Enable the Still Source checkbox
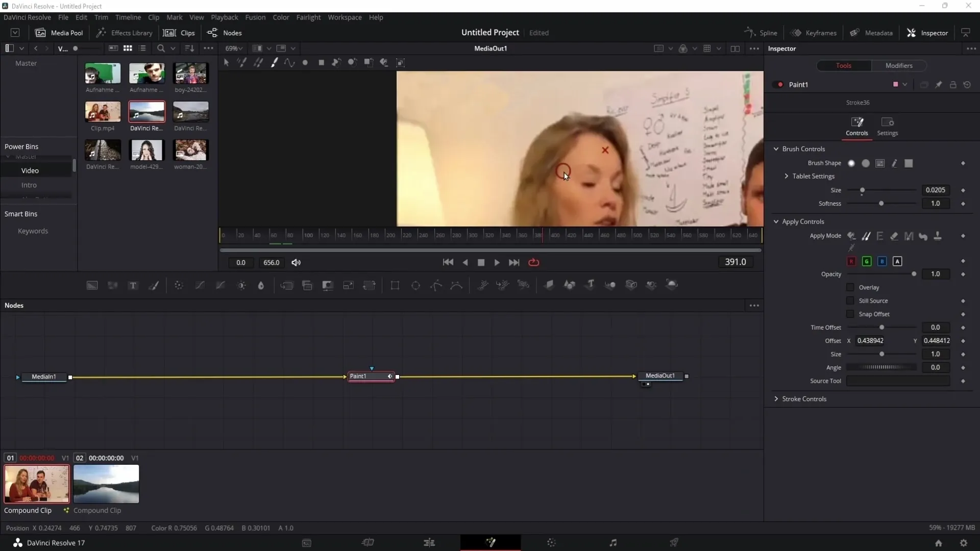This screenshot has width=980, height=551. 850,300
